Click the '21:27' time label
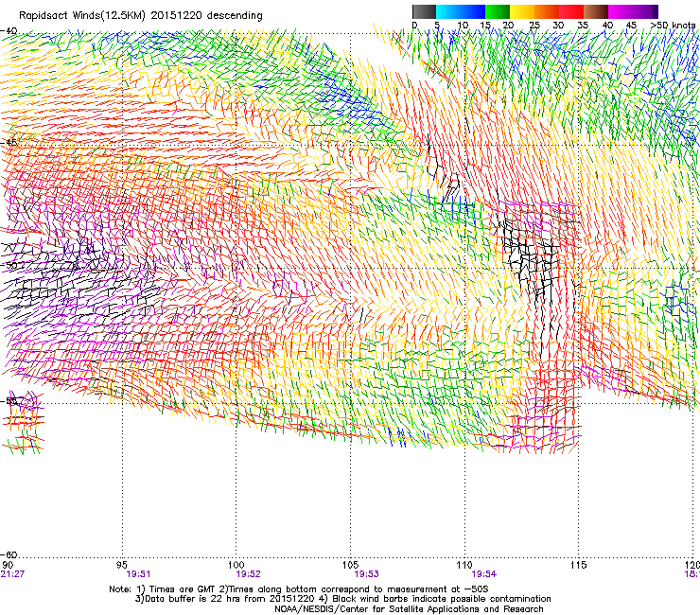This screenshot has width=700, height=615. click(x=12, y=574)
